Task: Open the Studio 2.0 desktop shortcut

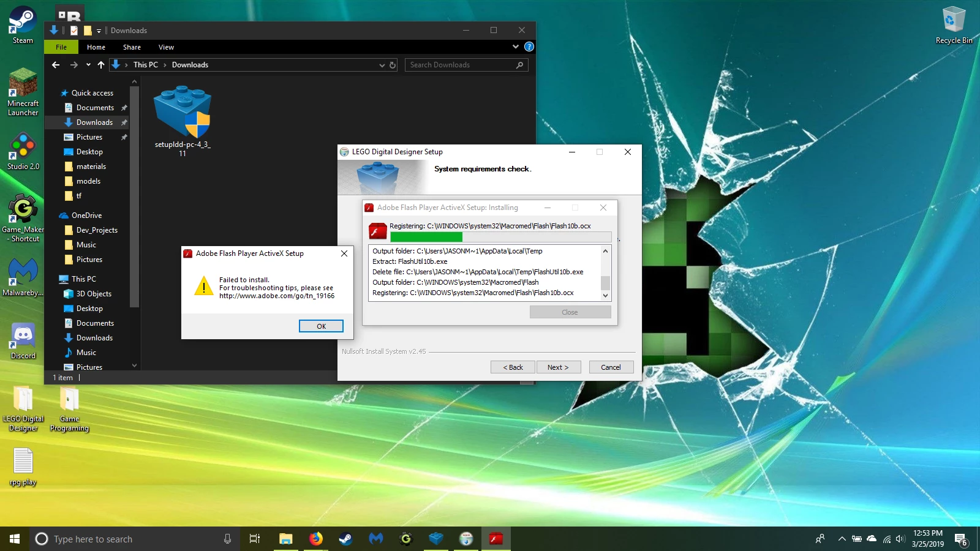Action: coord(23,152)
